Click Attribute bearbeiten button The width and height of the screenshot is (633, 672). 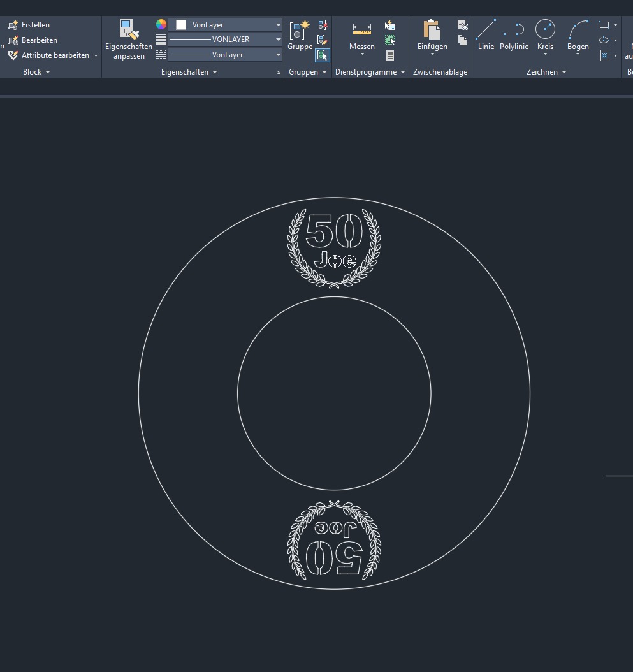tap(55, 55)
